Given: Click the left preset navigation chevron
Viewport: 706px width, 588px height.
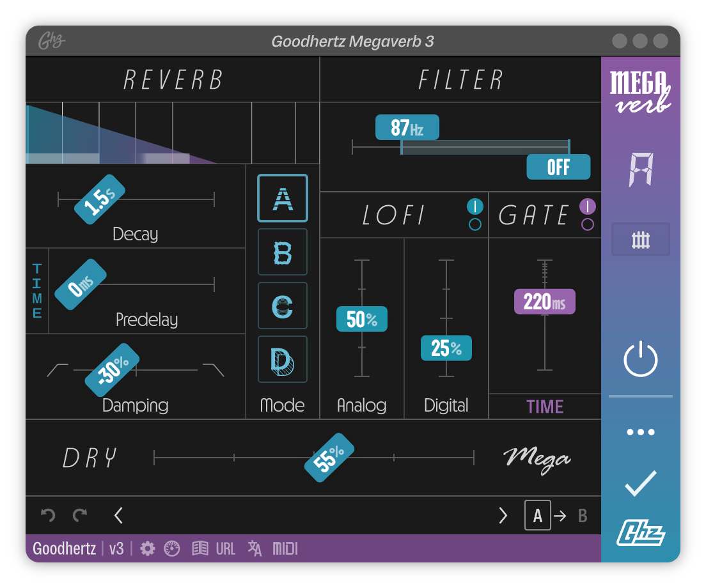Looking at the screenshot, I should click(x=118, y=515).
